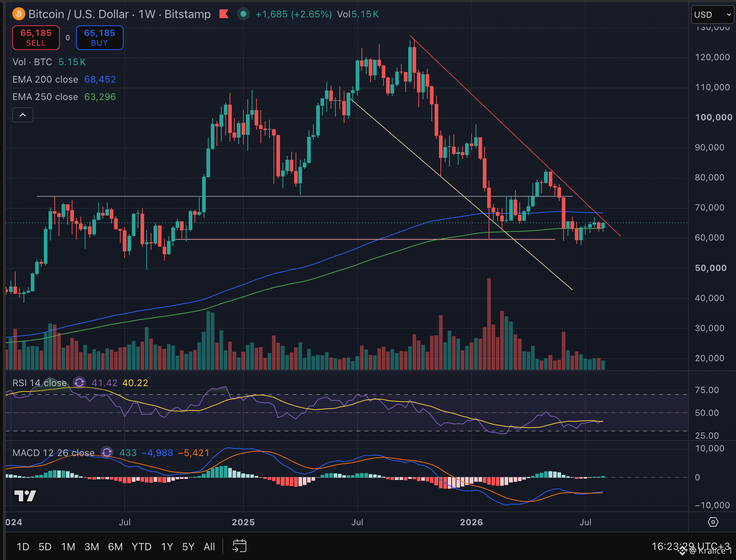Click the header volume value 5.15K
Screen dimensions: 736x560
point(365,14)
